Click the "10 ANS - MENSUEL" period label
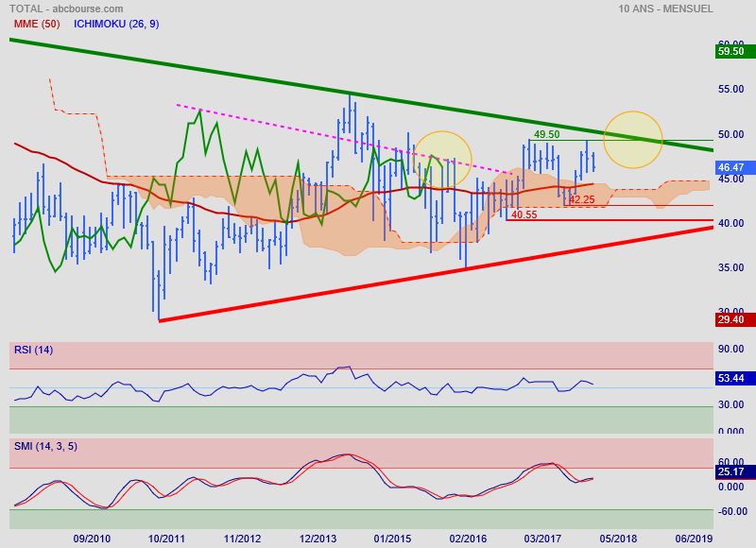Viewport: 756px width, 548px height. 665,9
